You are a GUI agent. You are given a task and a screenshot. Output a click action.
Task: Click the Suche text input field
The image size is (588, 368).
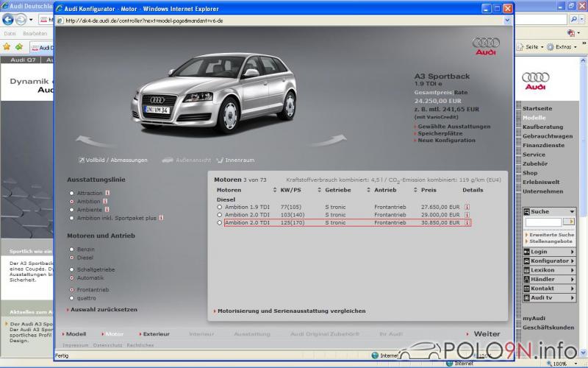pyautogui.click(x=543, y=222)
